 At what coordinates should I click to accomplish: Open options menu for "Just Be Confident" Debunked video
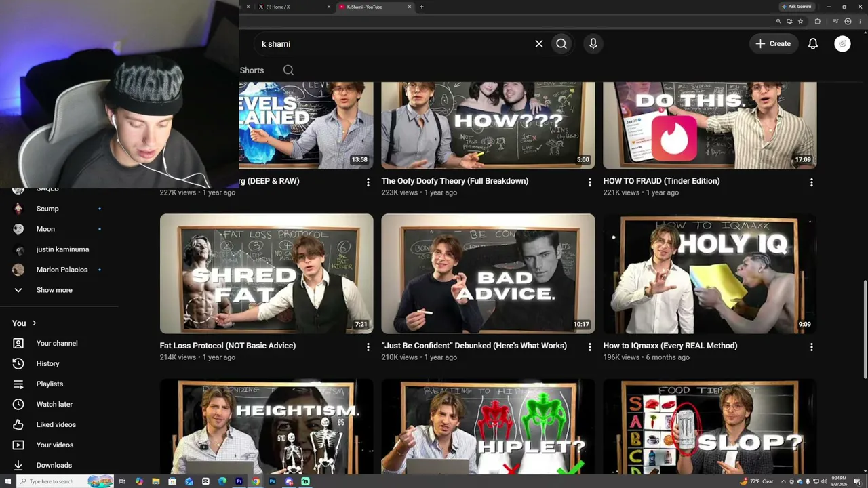589,347
